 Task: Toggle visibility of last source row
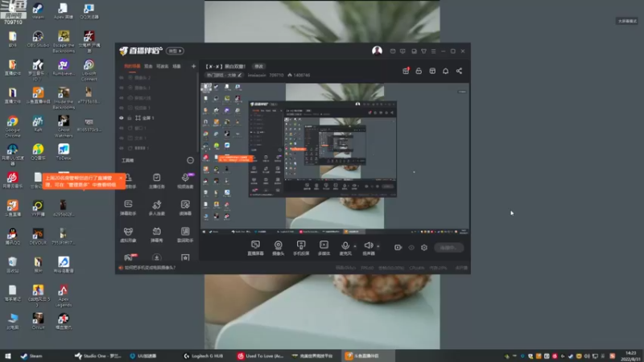(122, 148)
